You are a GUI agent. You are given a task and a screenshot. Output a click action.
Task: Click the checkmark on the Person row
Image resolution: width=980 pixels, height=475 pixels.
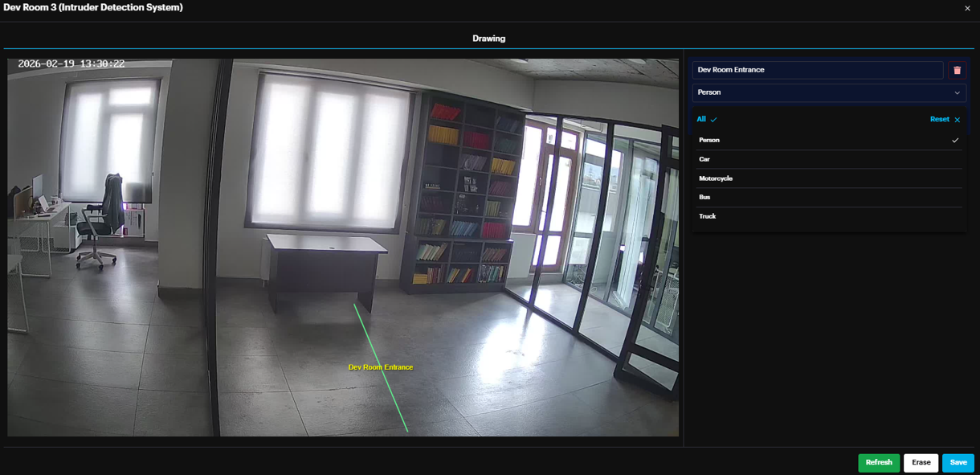(955, 141)
